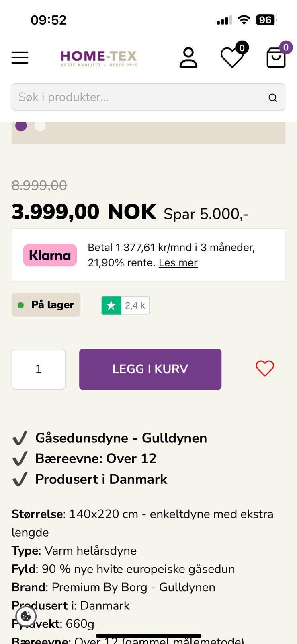
Task: Tap the cart item count badge
Action: click(286, 47)
